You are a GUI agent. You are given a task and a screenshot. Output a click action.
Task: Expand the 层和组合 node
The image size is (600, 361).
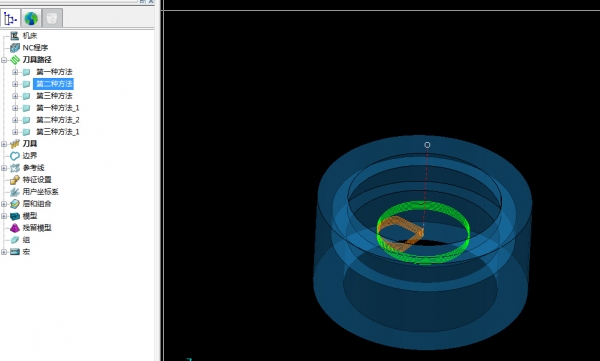[4, 204]
